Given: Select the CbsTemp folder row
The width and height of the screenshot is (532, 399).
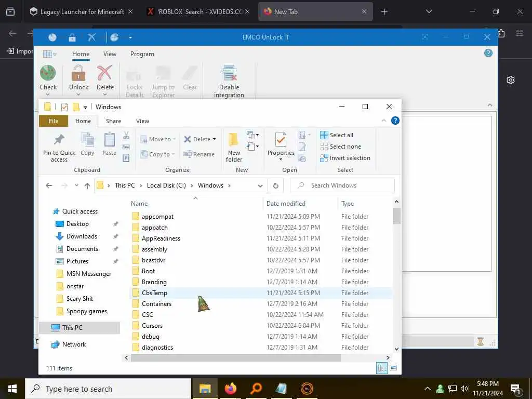Looking at the screenshot, I should click(261, 293).
